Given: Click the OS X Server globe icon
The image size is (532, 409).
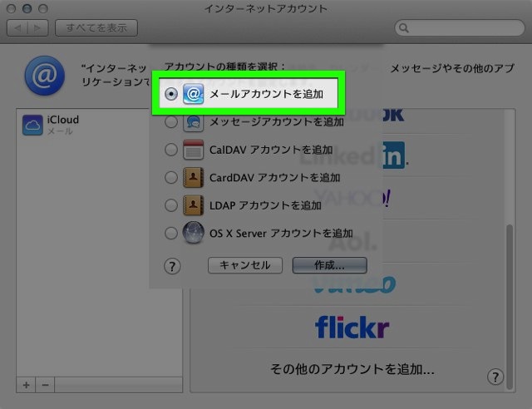Looking at the screenshot, I should 193,234.
